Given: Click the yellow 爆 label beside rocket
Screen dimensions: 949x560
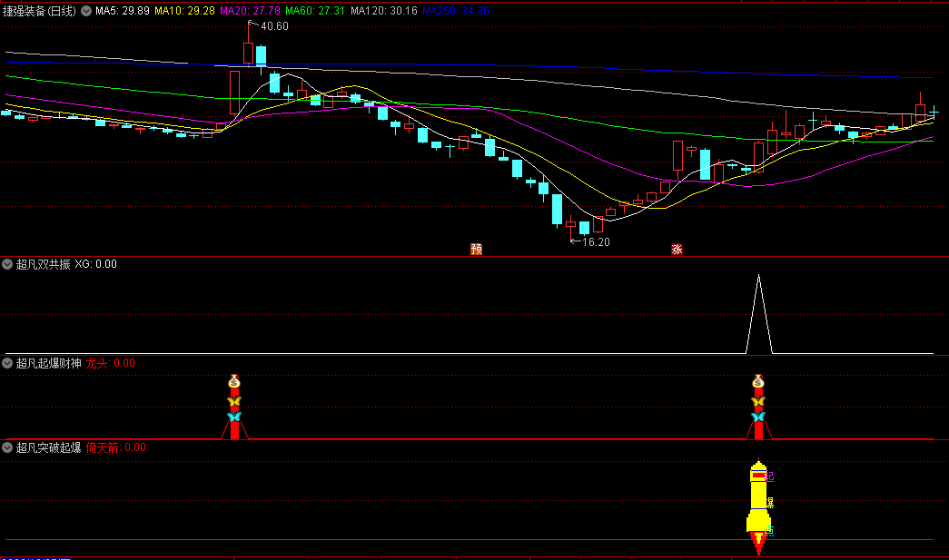Looking at the screenshot, I should pyautogui.click(x=770, y=503).
